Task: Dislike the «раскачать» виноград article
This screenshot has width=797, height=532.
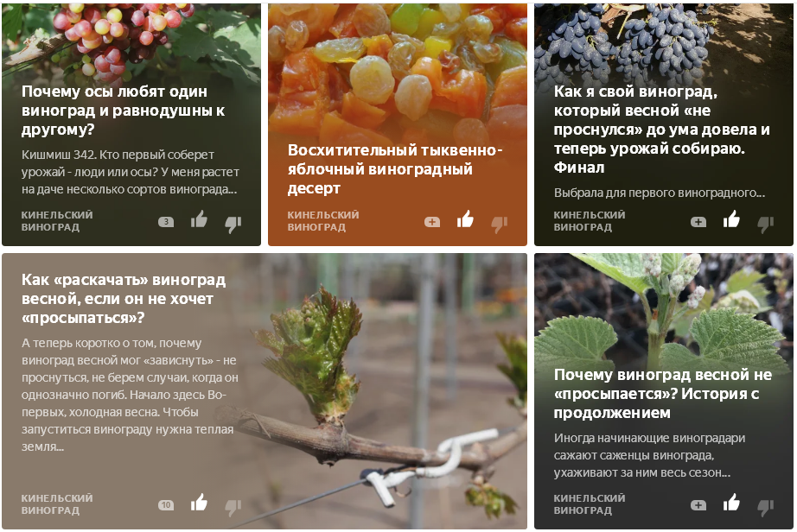Action: click(x=233, y=507)
